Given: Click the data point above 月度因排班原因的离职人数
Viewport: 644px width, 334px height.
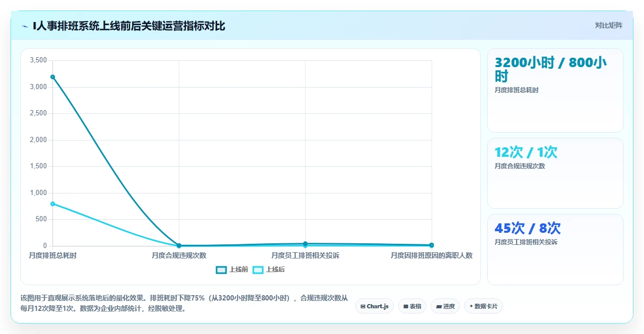Looking at the screenshot, I should click(x=432, y=245).
